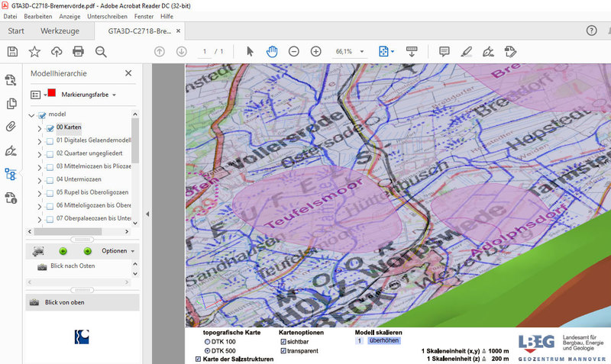Open attachments paperclip in sidebar

pos(11,127)
